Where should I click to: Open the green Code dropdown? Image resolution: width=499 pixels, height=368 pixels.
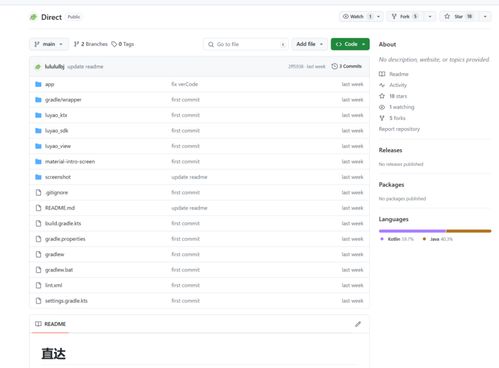[x=350, y=44]
